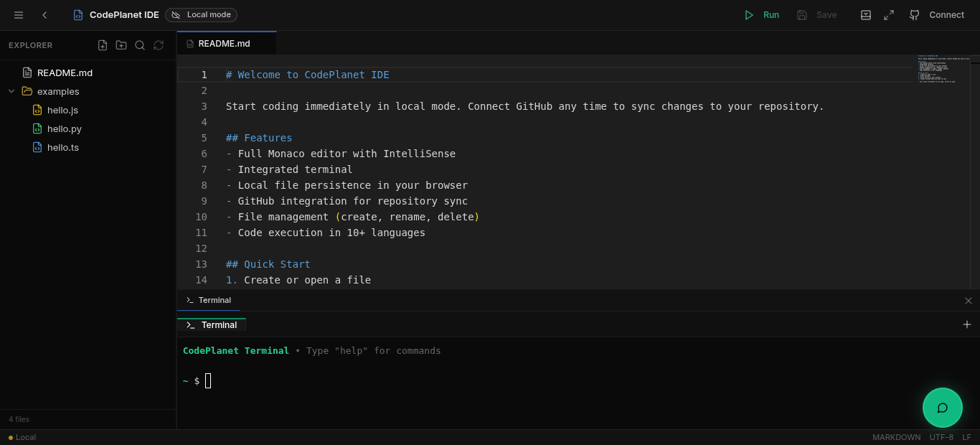
Task: Click the EXPLORER panel heading
Action: click(x=30, y=45)
